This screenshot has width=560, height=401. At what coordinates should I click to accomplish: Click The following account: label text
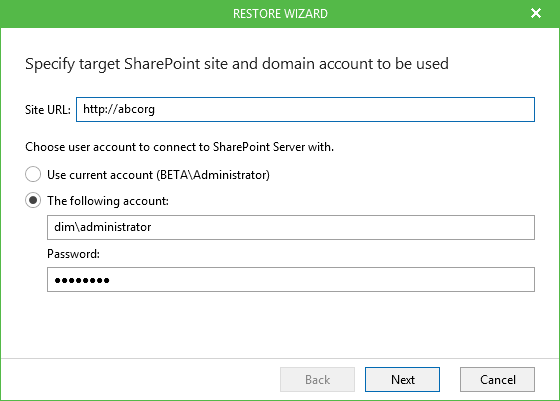pyautogui.click(x=108, y=201)
